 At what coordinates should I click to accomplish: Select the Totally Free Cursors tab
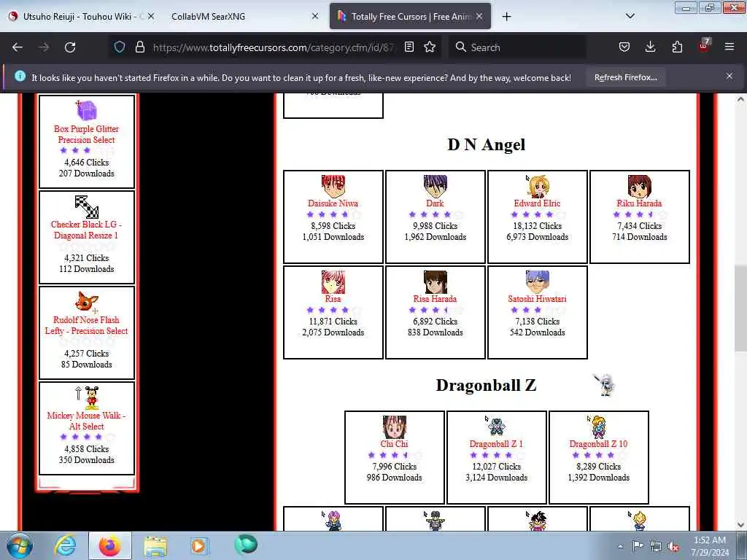click(x=410, y=16)
